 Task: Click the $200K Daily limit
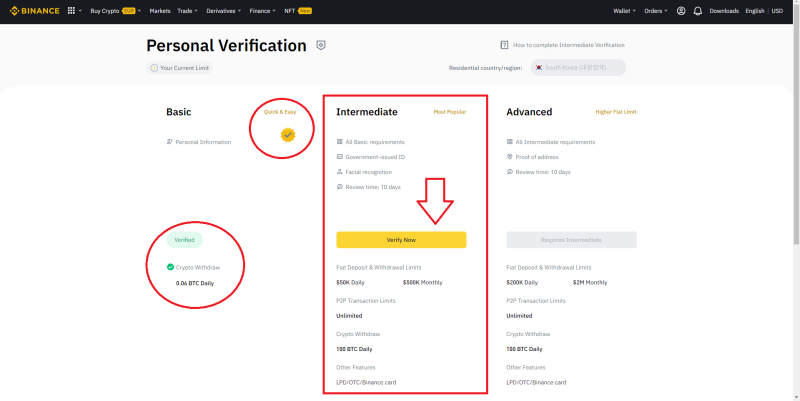tap(522, 282)
